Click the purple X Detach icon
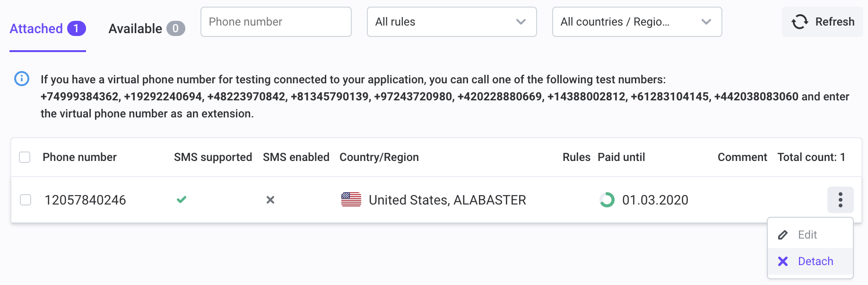The width and height of the screenshot is (868, 285). 783,261
